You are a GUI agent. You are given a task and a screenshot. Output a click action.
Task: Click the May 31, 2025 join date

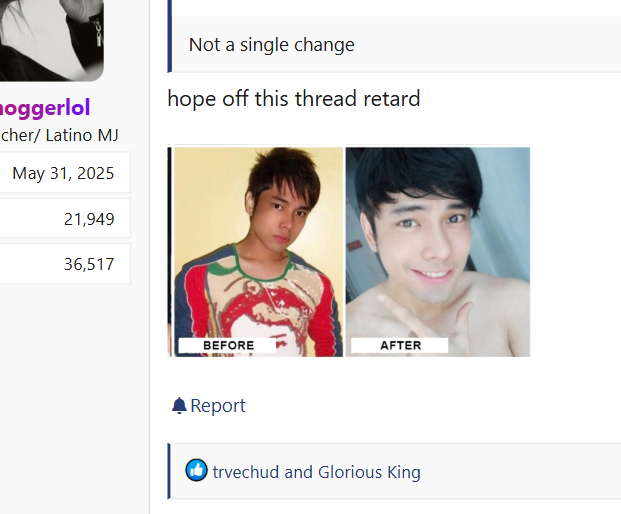pyautogui.click(x=63, y=173)
